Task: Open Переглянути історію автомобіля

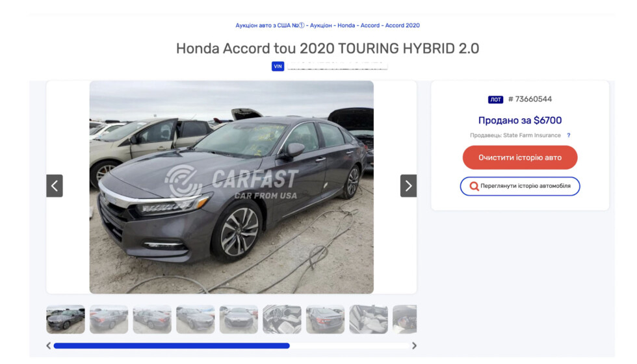Action: 520,186
